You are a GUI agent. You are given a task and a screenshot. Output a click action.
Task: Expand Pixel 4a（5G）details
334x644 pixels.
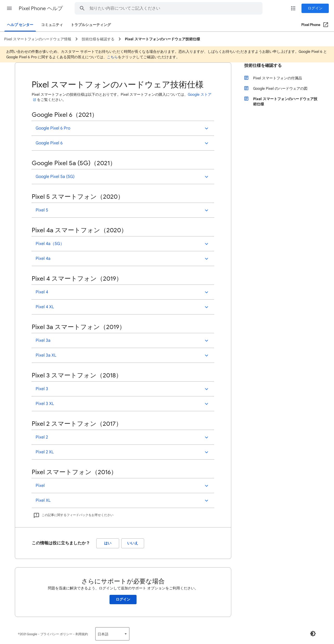coord(123,244)
